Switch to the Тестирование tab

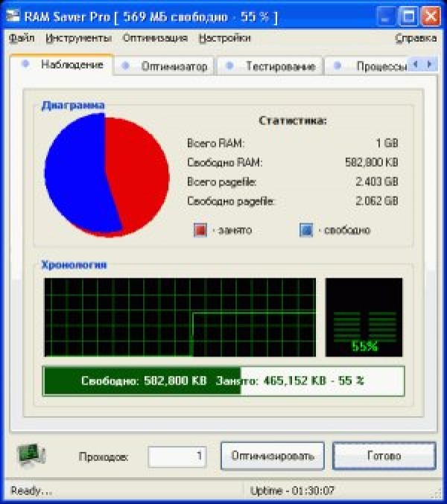270,66
